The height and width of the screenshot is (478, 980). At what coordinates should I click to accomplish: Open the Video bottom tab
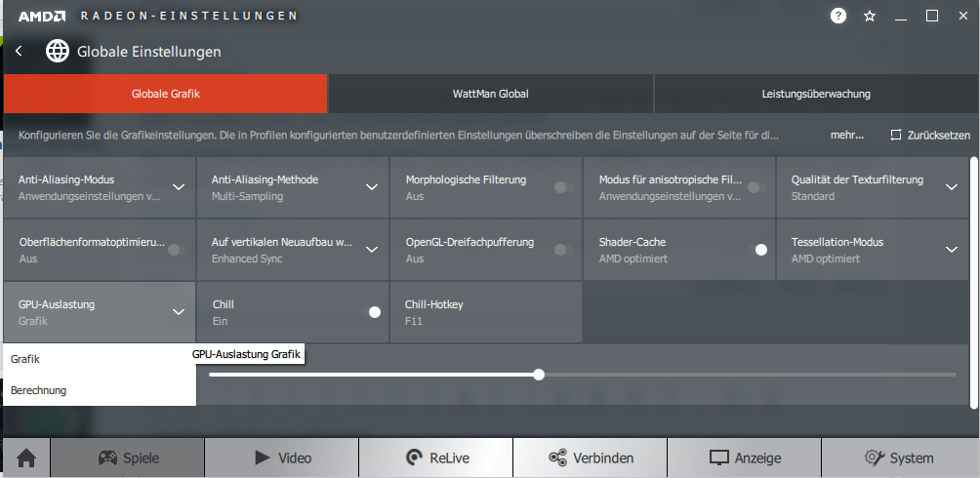282,458
